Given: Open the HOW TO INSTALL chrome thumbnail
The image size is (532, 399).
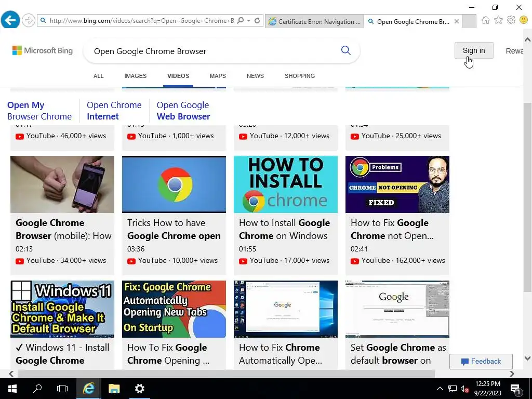Looking at the screenshot, I should 286,184.
